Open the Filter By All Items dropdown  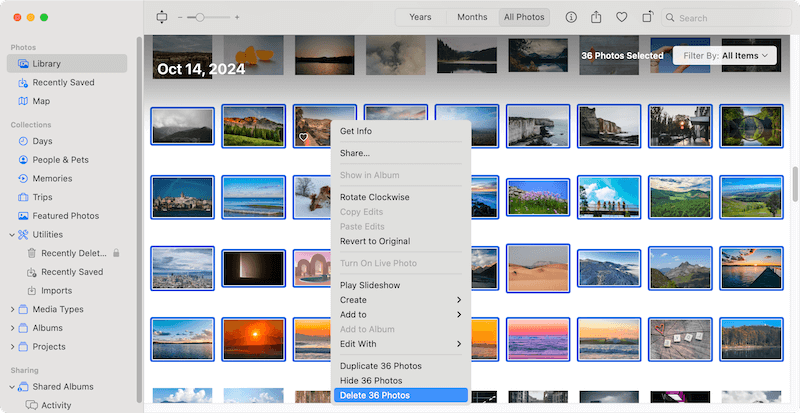point(725,56)
